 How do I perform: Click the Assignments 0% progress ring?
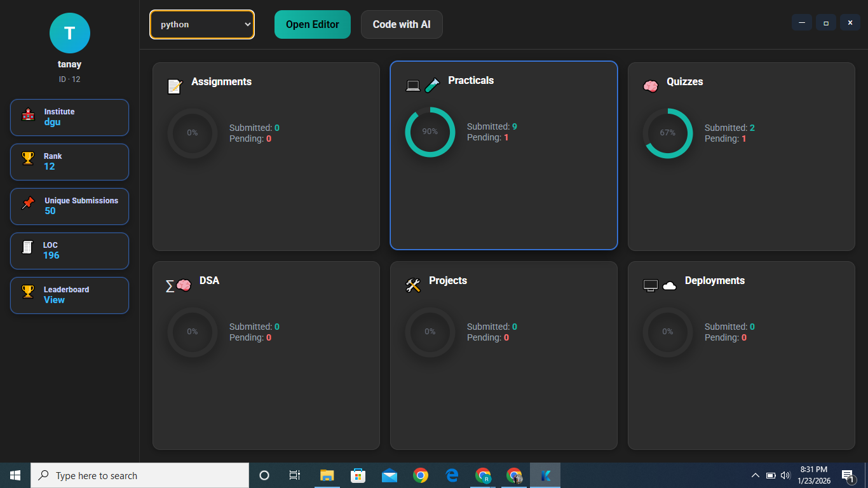click(193, 133)
